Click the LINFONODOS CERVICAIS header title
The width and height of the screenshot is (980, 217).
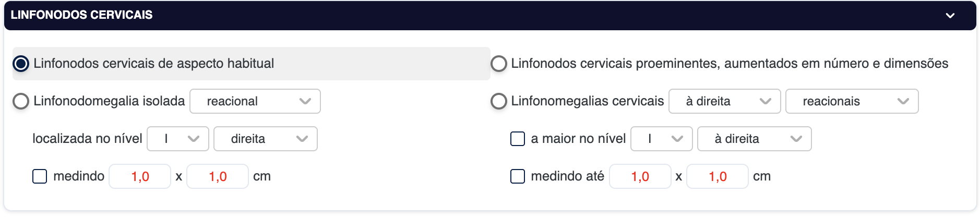(x=82, y=15)
